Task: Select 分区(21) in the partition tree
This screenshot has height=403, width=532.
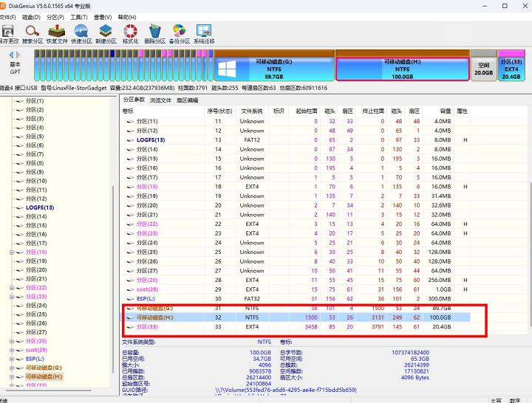Action: point(36,279)
